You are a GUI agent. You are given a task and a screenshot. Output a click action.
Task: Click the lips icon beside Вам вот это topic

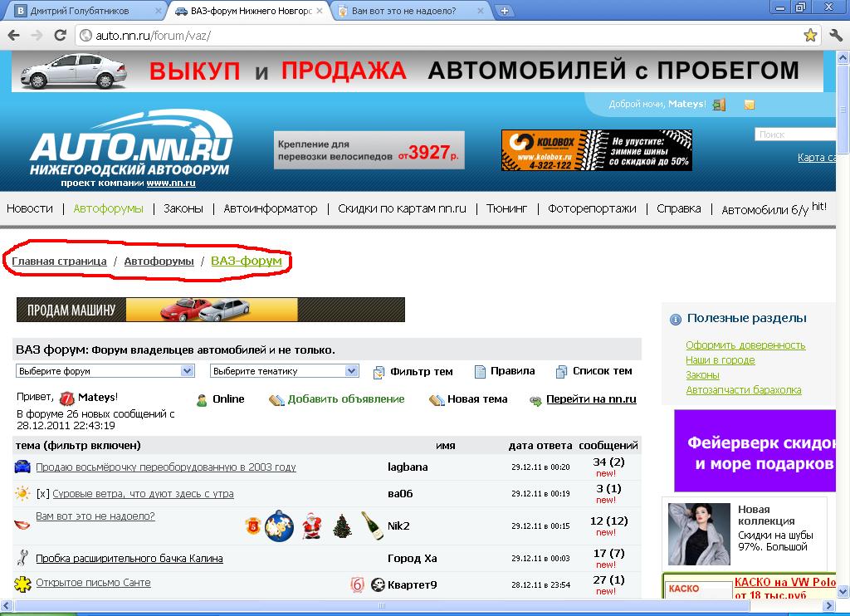point(22,525)
